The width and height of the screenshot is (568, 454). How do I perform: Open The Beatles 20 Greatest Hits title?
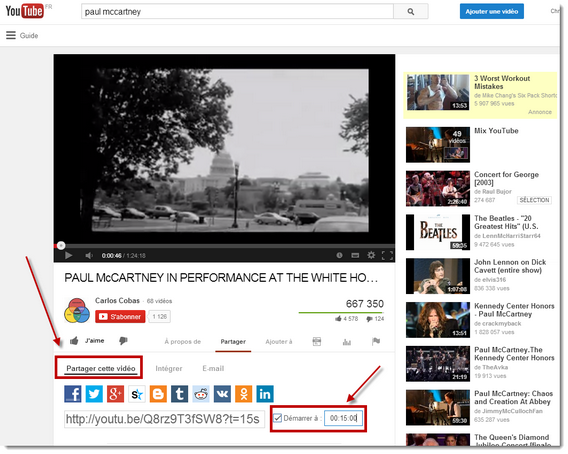[506, 222]
